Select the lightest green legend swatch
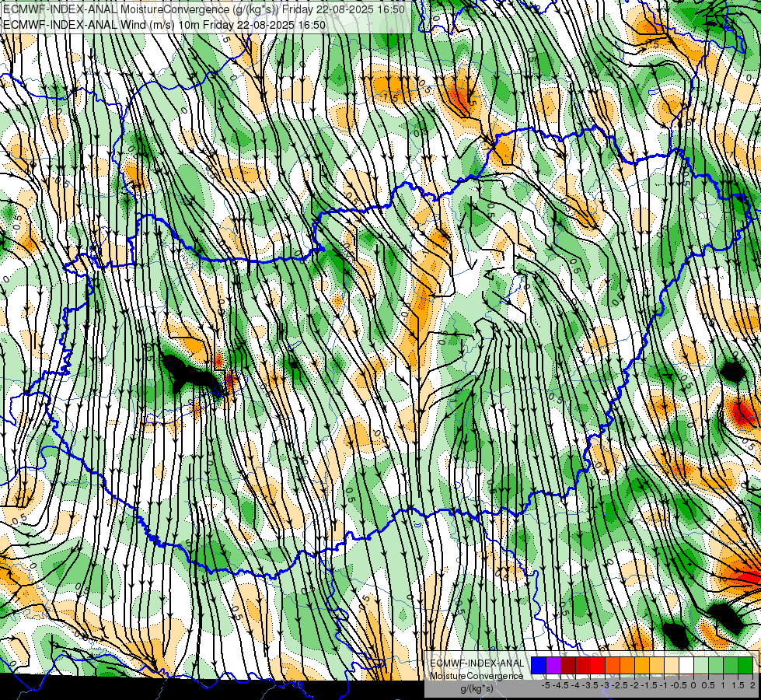Image resolution: width=761 pixels, height=700 pixels. click(x=701, y=665)
